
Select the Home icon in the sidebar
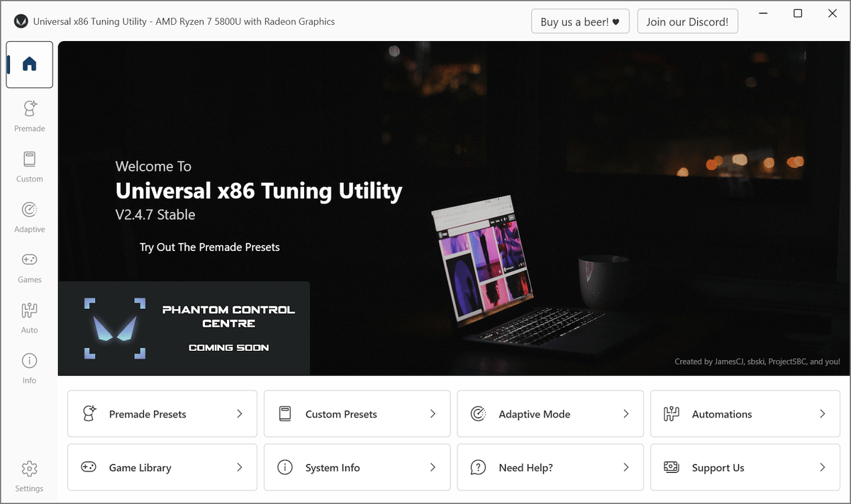click(29, 65)
